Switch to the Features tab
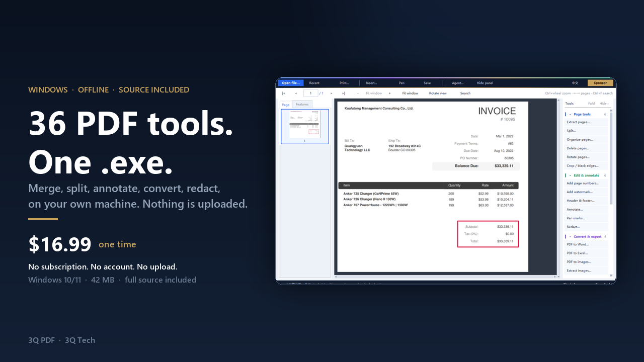Viewport: 644px width, 362px height. [x=302, y=104]
